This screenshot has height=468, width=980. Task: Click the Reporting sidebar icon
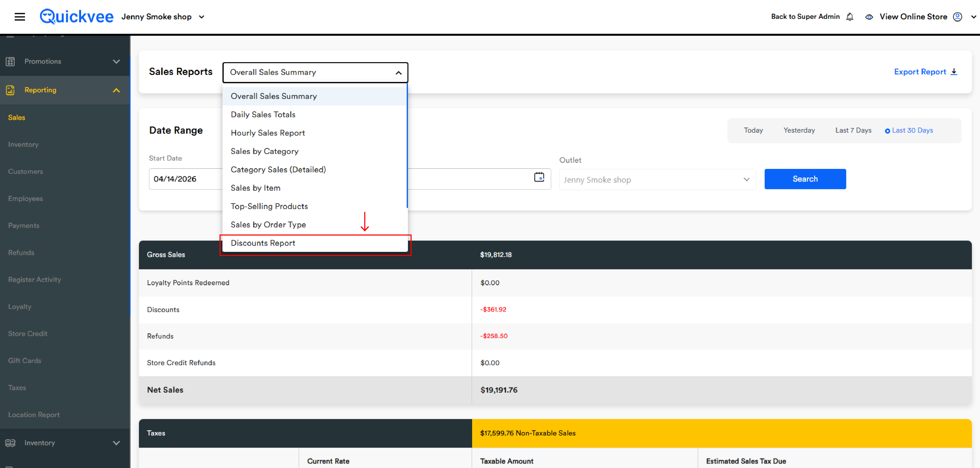(10, 90)
